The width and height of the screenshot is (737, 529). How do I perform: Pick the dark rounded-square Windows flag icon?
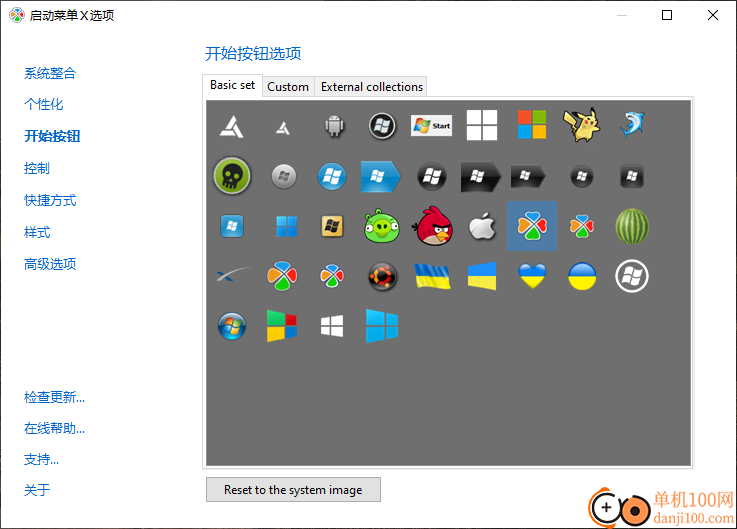632,176
